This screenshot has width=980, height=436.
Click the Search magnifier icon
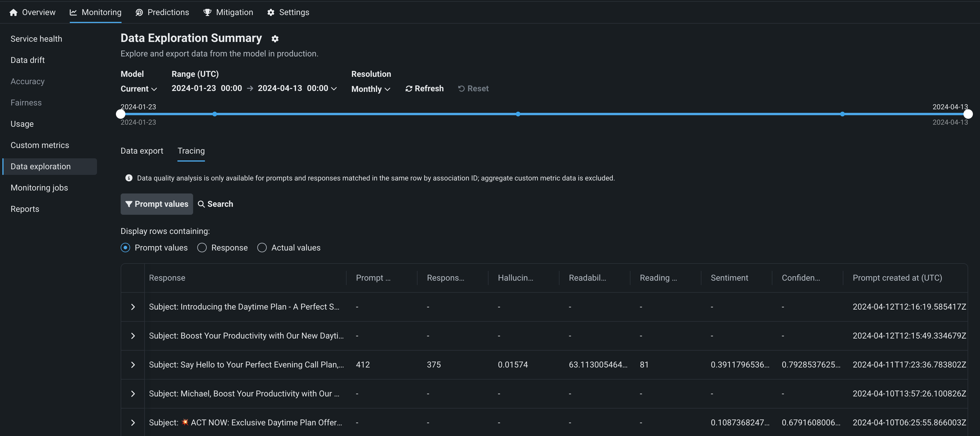[201, 204]
